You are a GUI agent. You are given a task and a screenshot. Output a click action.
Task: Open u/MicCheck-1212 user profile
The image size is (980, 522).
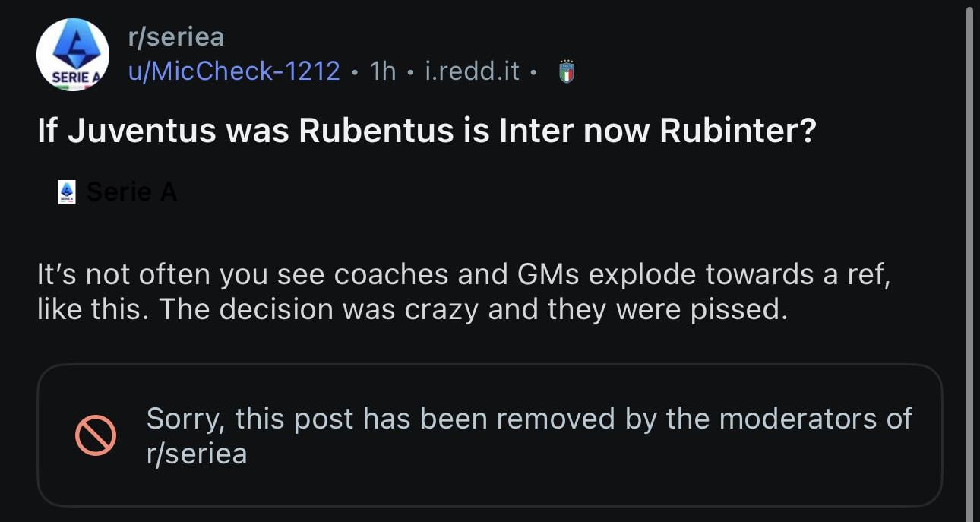pos(233,71)
